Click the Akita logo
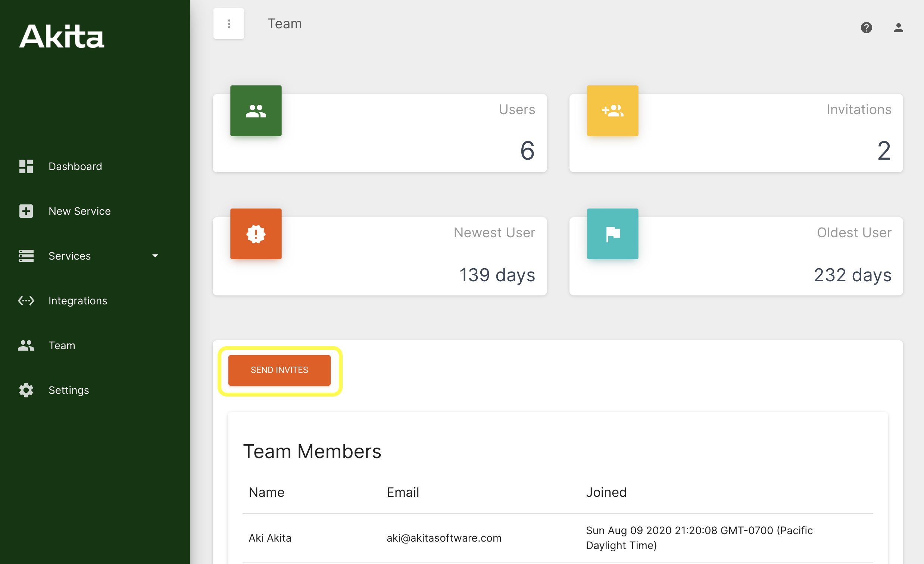The height and width of the screenshot is (564, 924). pyautogui.click(x=62, y=36)
